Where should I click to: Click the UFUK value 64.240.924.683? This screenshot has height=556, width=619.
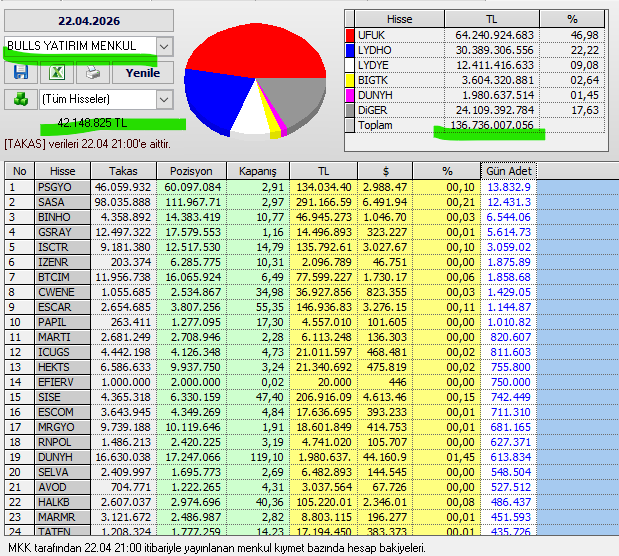[x=494, y=35]
